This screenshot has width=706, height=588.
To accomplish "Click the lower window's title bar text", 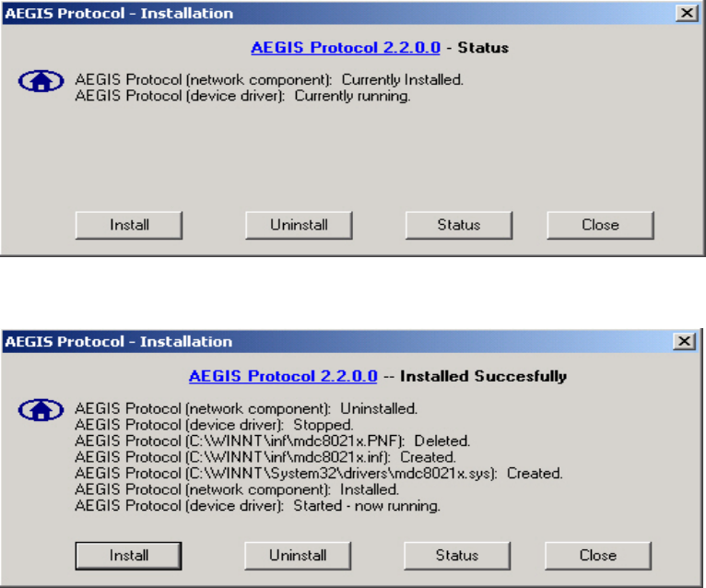I will pos(119,342).
